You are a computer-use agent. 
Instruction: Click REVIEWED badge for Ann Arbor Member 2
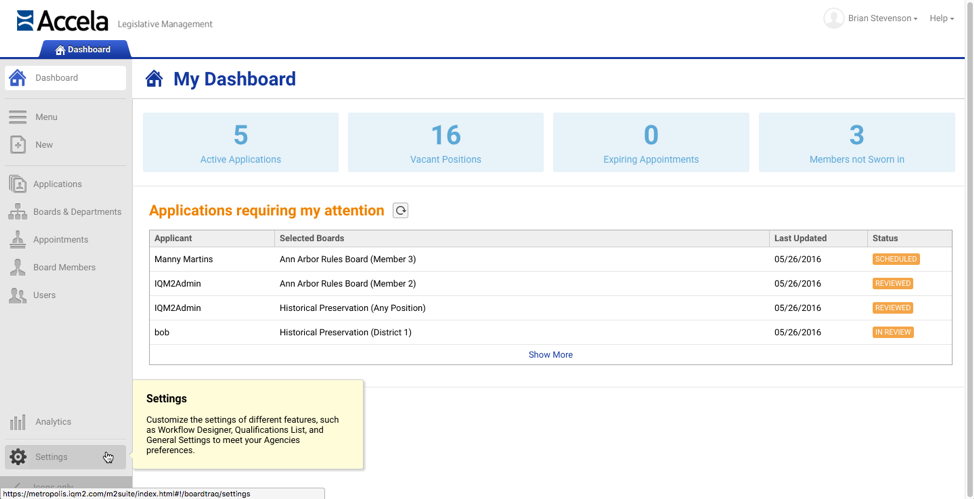893,283
